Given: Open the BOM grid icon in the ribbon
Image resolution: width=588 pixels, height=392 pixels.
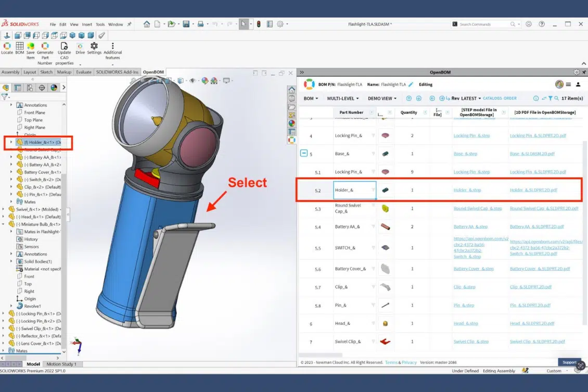Looking at the screenshot, I should (19, 46).
